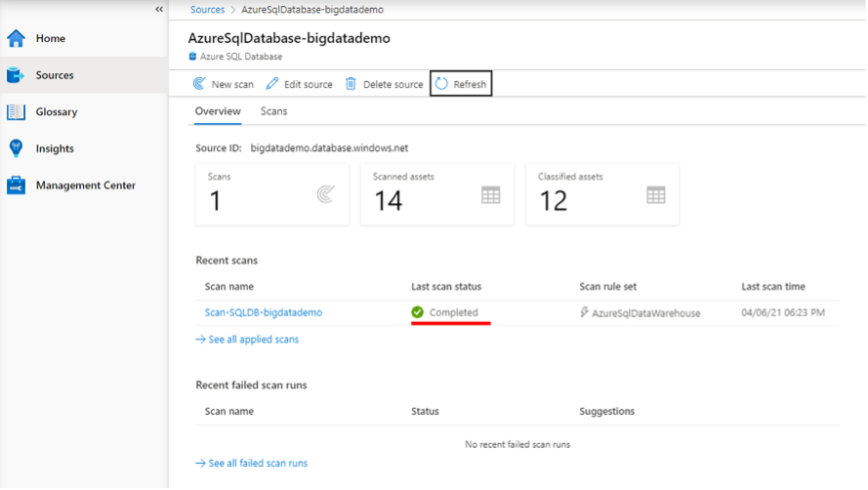Click the Completed status text
This screenshot has height=490, width=868.
(453, 312)
